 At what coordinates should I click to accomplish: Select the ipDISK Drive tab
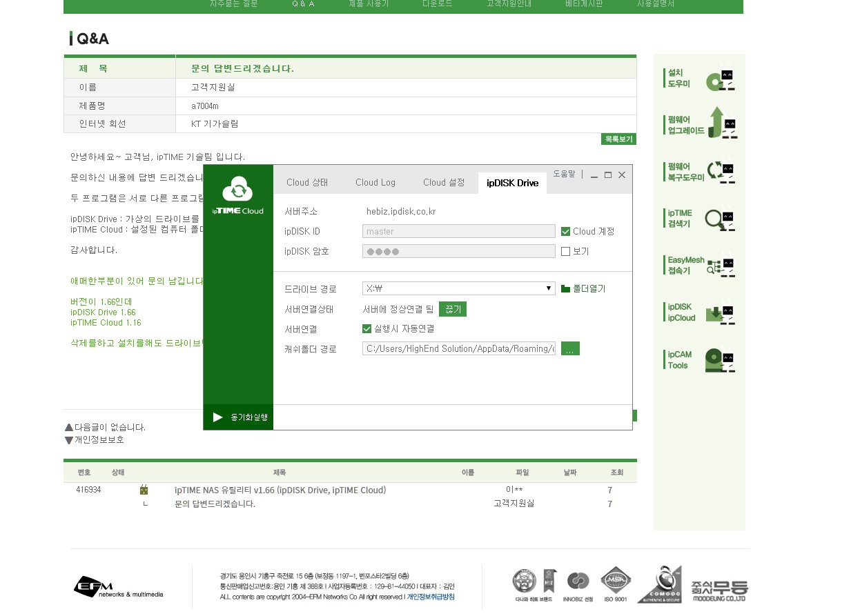(512, 183)
